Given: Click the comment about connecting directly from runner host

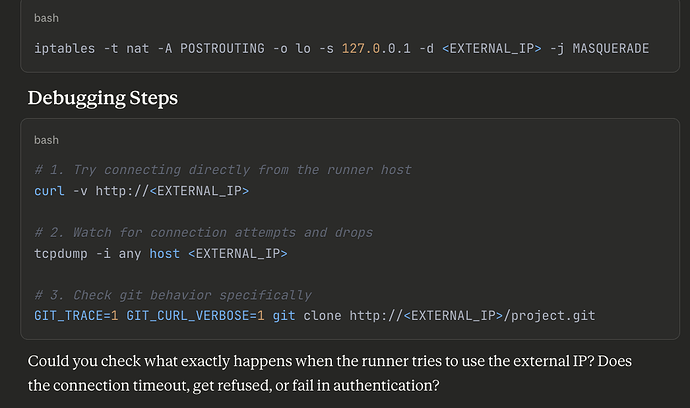Looking at the screenshot, I should coord(222,170).
